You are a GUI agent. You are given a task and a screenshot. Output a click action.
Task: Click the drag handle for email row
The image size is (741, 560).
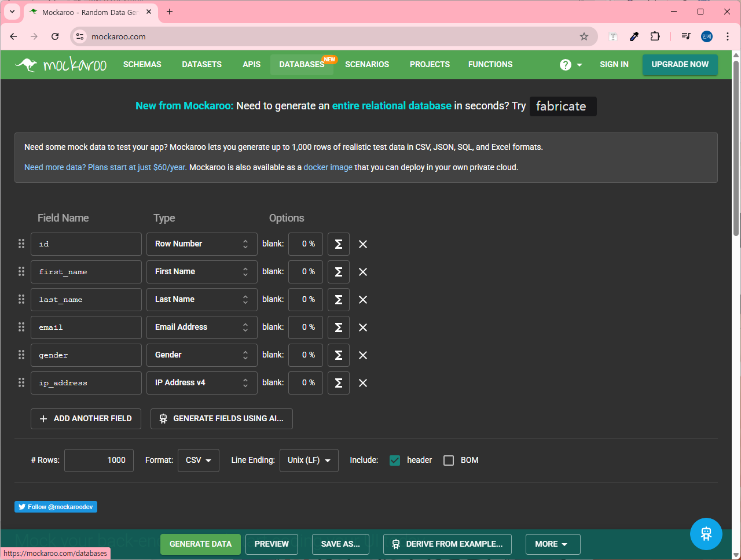pos(21,327)
